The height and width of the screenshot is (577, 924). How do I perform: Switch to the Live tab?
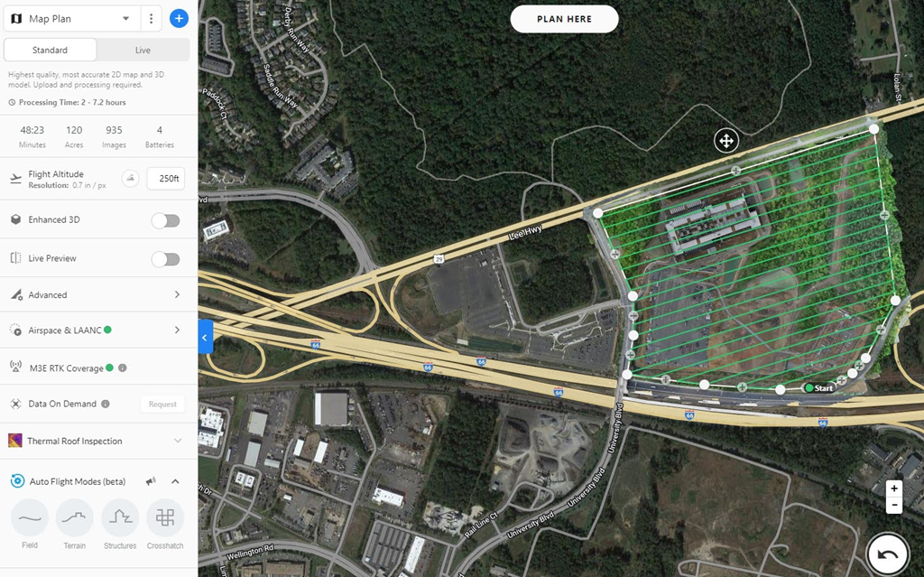pyautogui.click(x=143, y=51)
